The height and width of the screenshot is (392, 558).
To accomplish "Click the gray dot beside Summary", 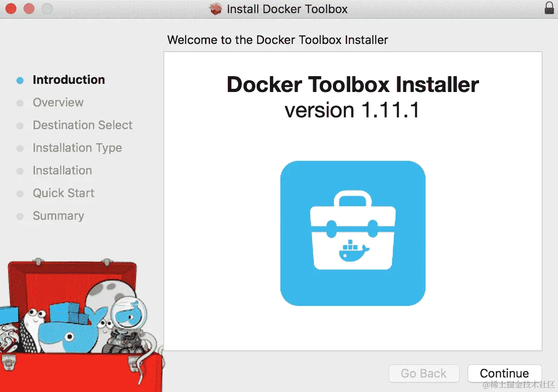I will pyautogui.click(x=20, y=216).
